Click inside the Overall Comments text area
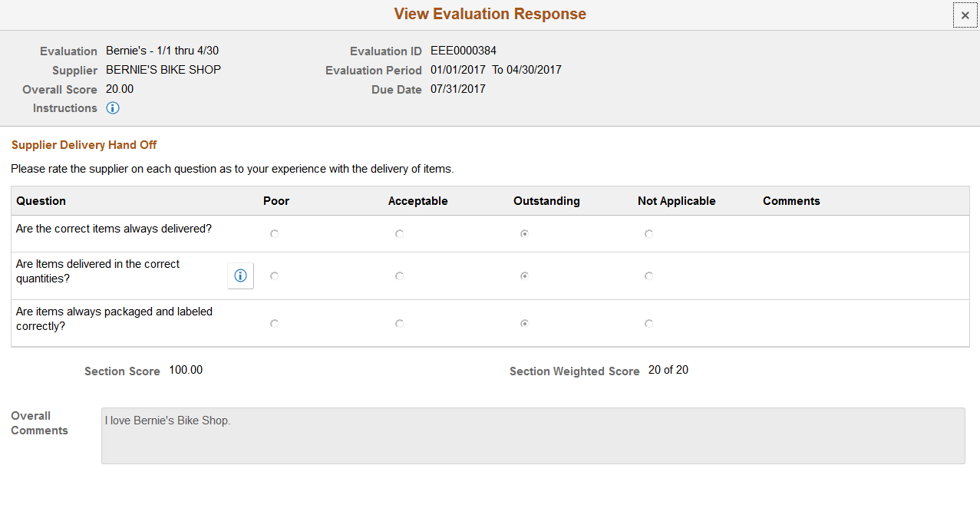The image size is (980, 508). [x=533, y=434]
